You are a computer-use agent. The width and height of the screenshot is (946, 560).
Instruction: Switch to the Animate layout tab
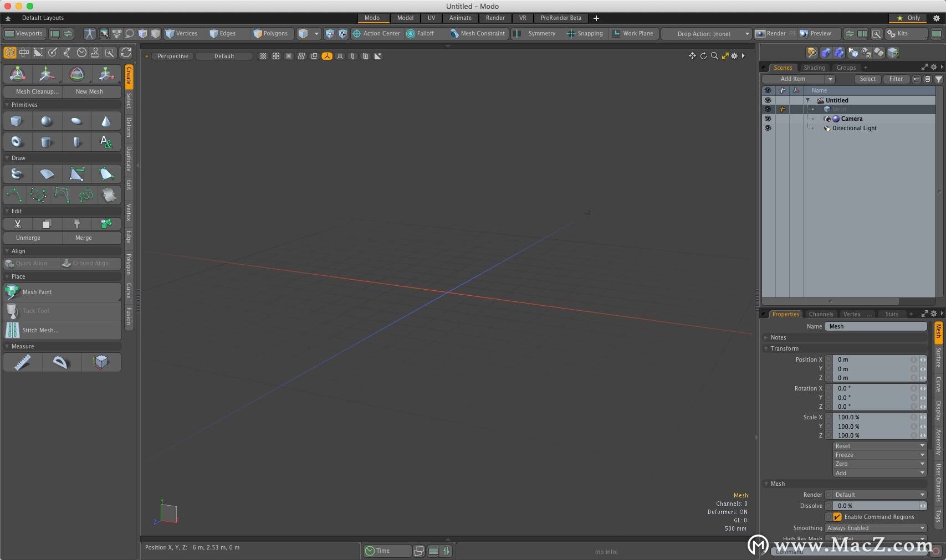pyautogui.click(x=460, y=18)
